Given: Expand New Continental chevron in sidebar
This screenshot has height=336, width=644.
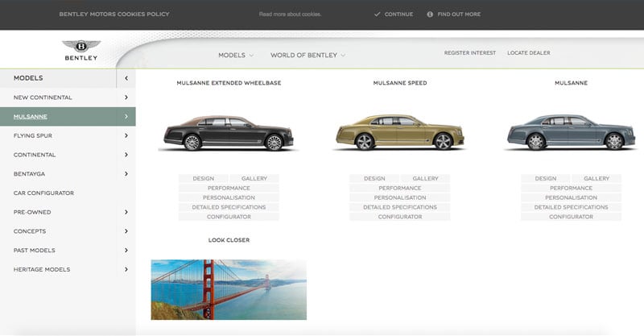Looking at the screenshot, I should pyautogui.click(x=126, y=97).
